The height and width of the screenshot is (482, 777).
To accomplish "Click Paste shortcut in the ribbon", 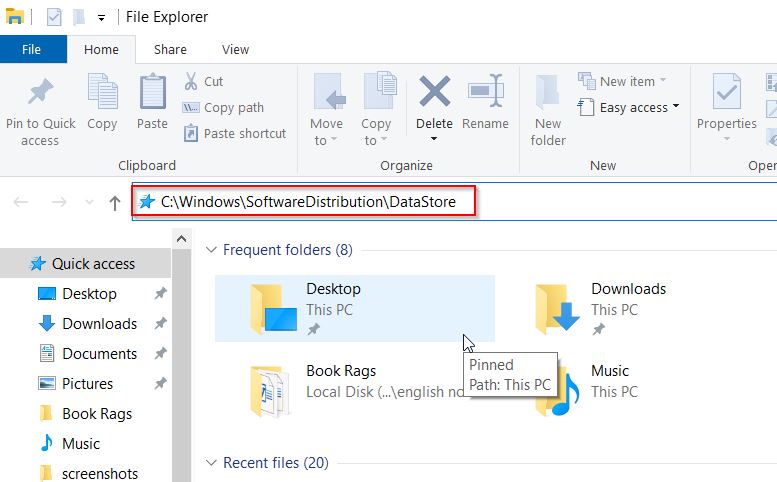I will tap(235, 133).
